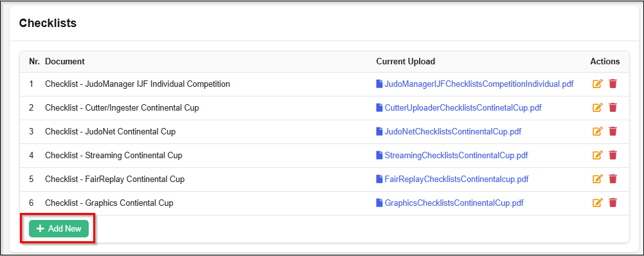Open JudoNetChecklistsContinentalCup.pdf
This screenshot has width=644, height=256.
click(449, 132)
